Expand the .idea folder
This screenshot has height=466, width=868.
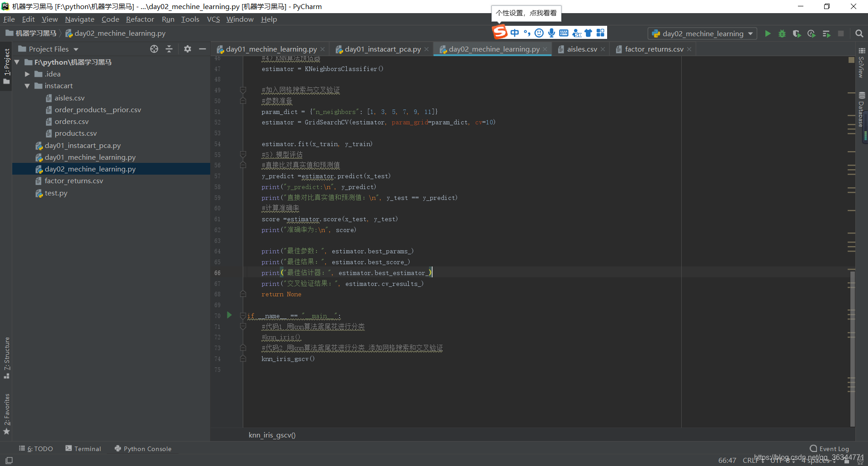coord(27,74)
